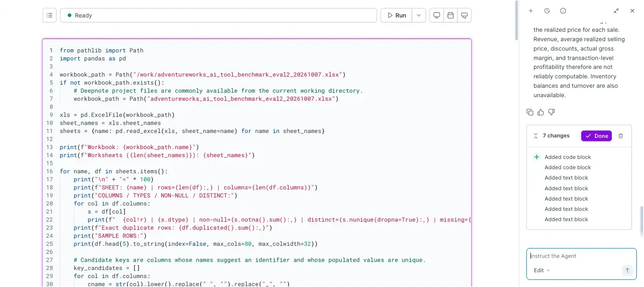Click the '7 changes' label
644x287 pixels.
click(x=556, y=136)
